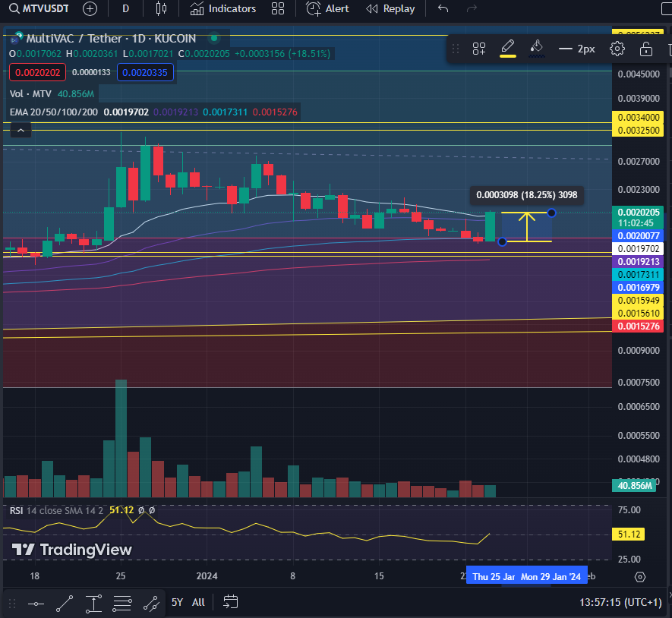Open the D timeframe interval selector
Image resolution: width=672 pixels, height=618 pixels.
[x=125, y=8]
